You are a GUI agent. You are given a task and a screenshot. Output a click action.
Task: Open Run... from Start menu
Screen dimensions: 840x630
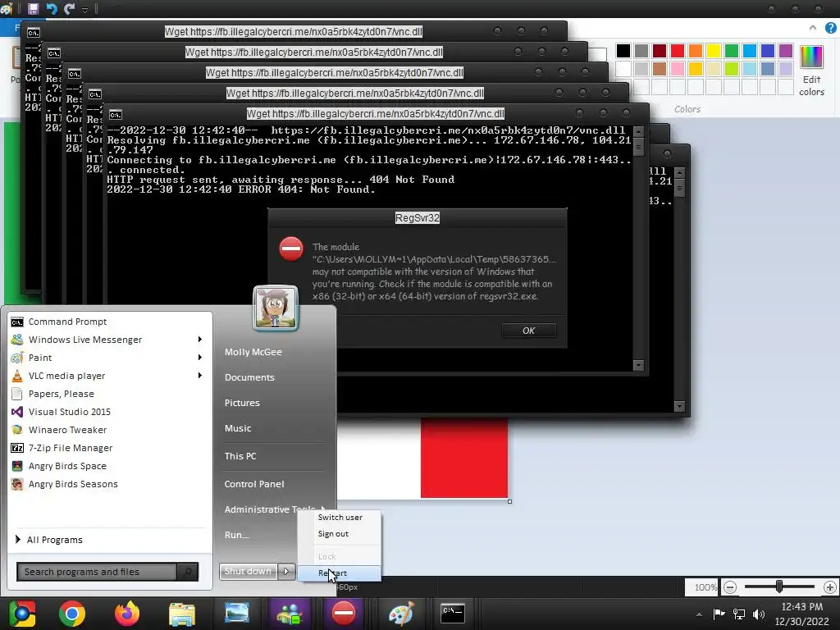pyautogui.click(x=237, y=535)
